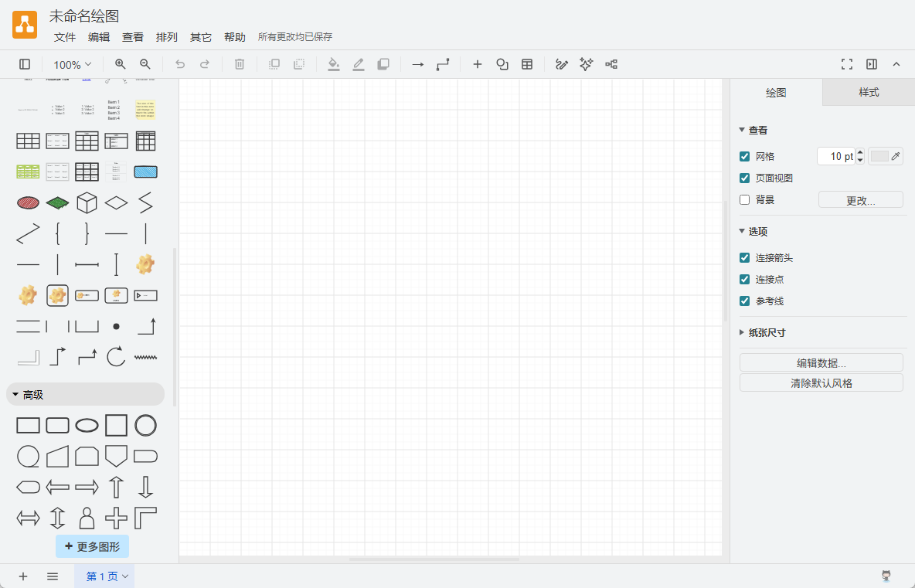Insert a table from toolbar
This screenshot has height=588, width=915.
[527, 64]
